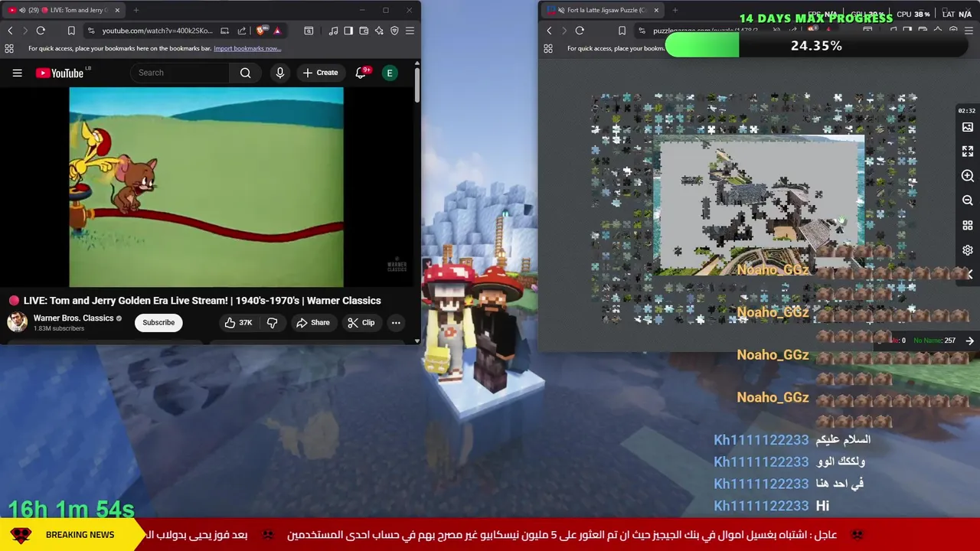Viewport: 980px width, 551px height.
Task: Open jigsaw puzzle settings gear
Action: pos(968,250)
